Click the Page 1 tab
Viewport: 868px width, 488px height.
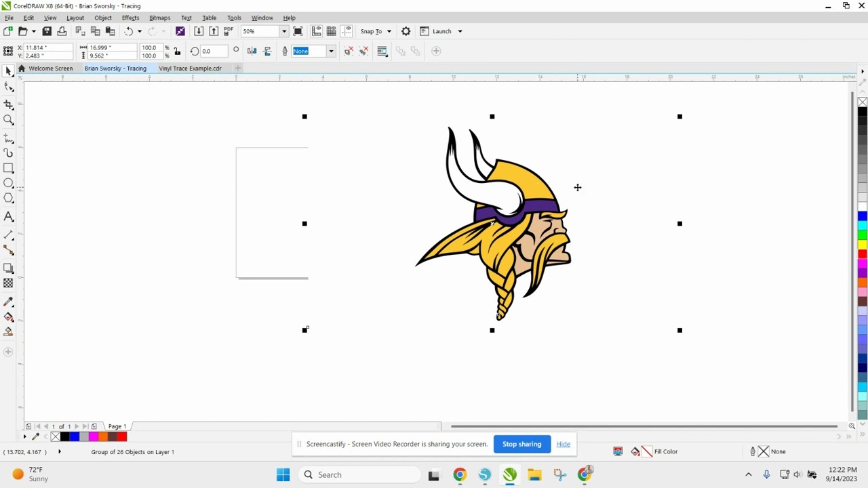[117, 426]
